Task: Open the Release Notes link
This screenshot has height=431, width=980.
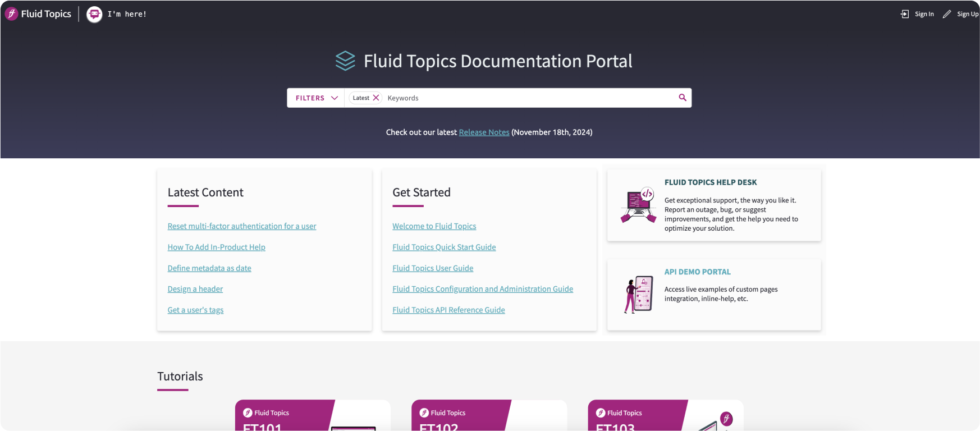Action: pos(484,132)
